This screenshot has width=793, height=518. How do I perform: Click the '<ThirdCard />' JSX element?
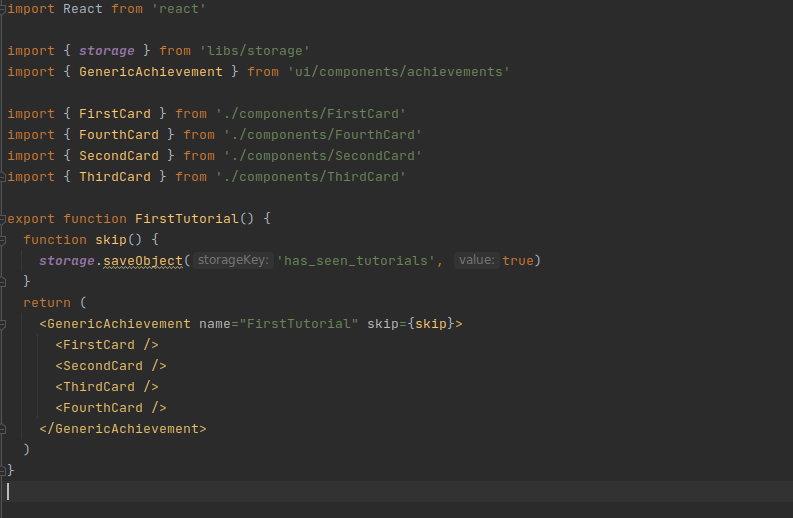coord(107,387)
